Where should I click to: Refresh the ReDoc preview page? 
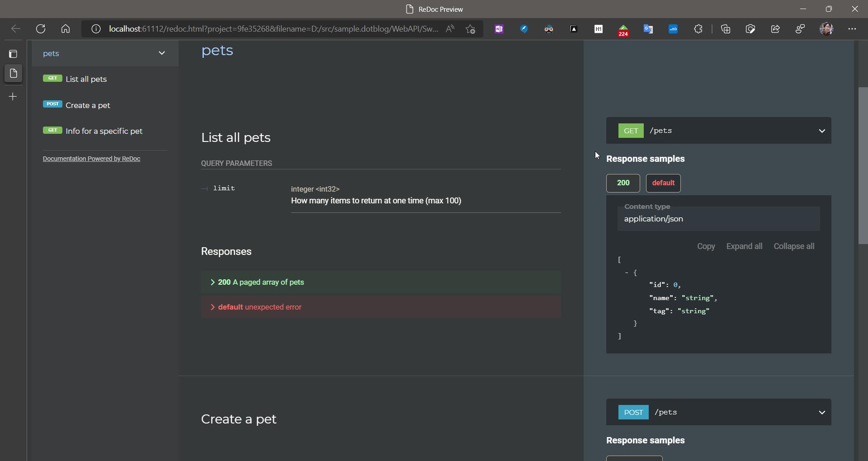click(x=41, y=29)
